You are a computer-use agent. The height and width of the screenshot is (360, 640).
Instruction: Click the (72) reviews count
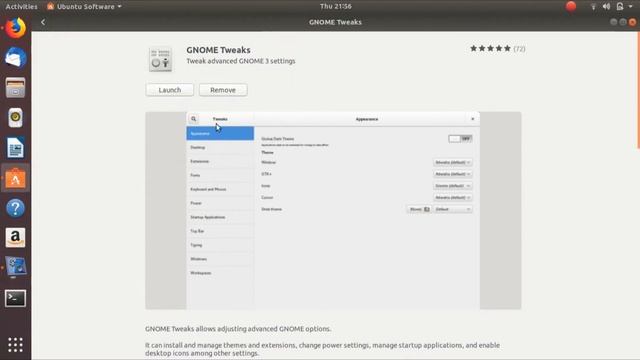coord(519,49)
